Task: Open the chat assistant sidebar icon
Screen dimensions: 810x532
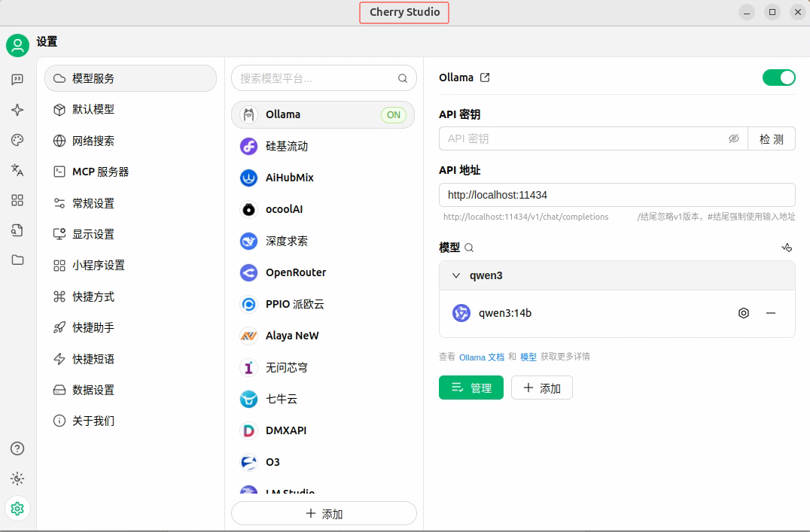Action: pyautogui.click(x=17, y=80)
